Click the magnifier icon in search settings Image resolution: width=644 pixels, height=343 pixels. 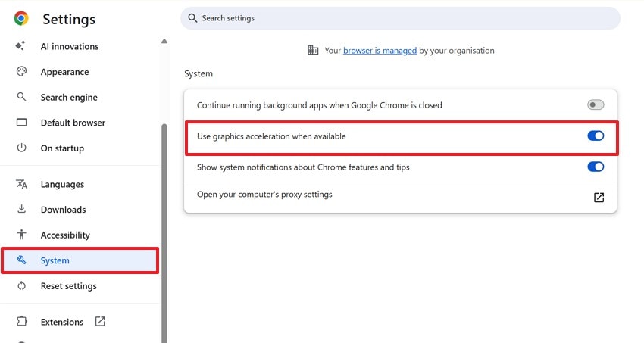[x=192, y=18]
